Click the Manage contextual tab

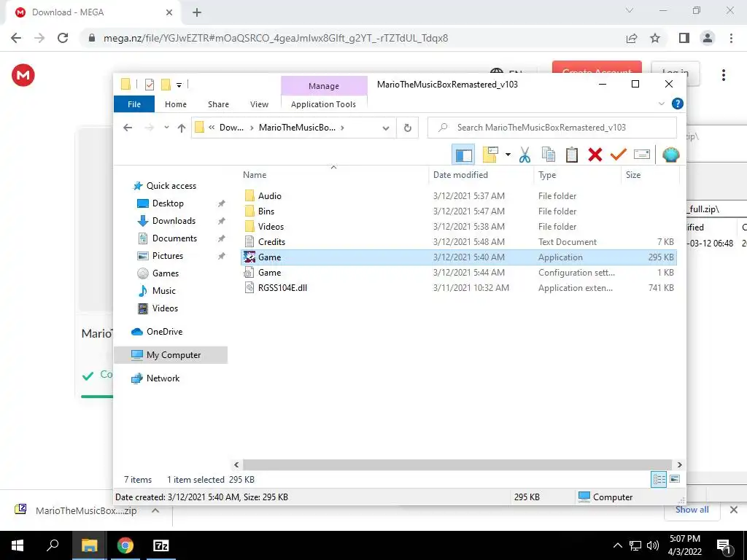(324, 86)
